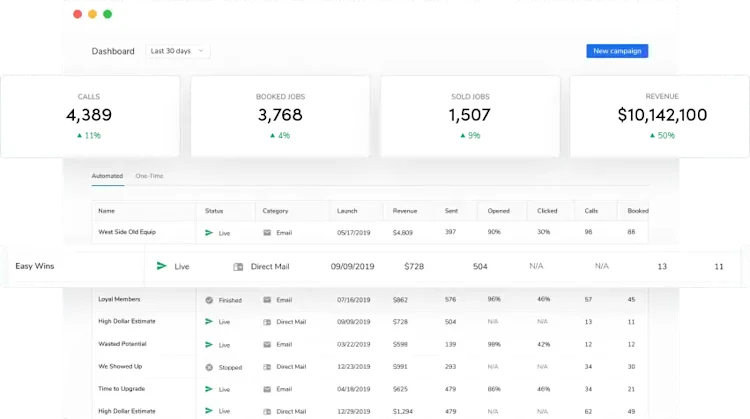The image size is (750, 419).
Task: Click the Finished checkmark icon for Loyal Members
Action: coord(209,300)
